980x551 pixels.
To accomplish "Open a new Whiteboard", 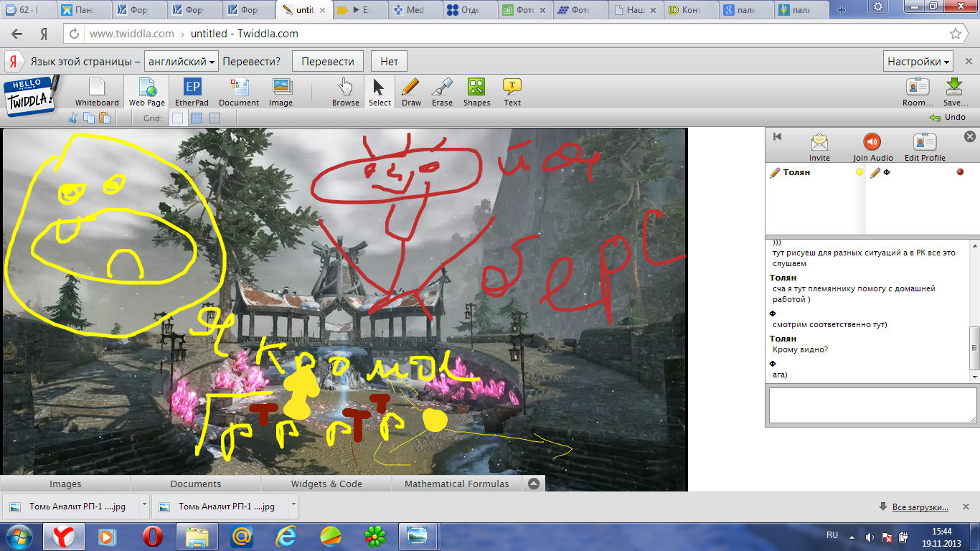I will point(97,93).
